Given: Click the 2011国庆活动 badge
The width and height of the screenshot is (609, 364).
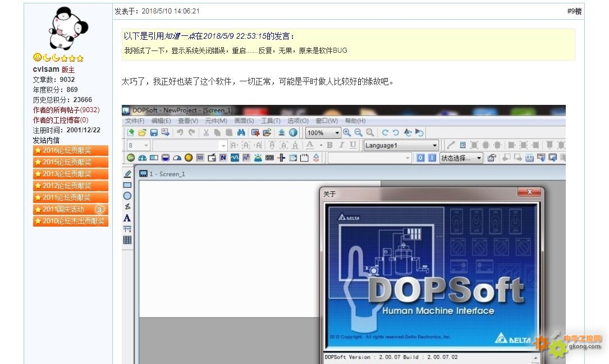Looking at the screenshot, I should click(71, 209).
